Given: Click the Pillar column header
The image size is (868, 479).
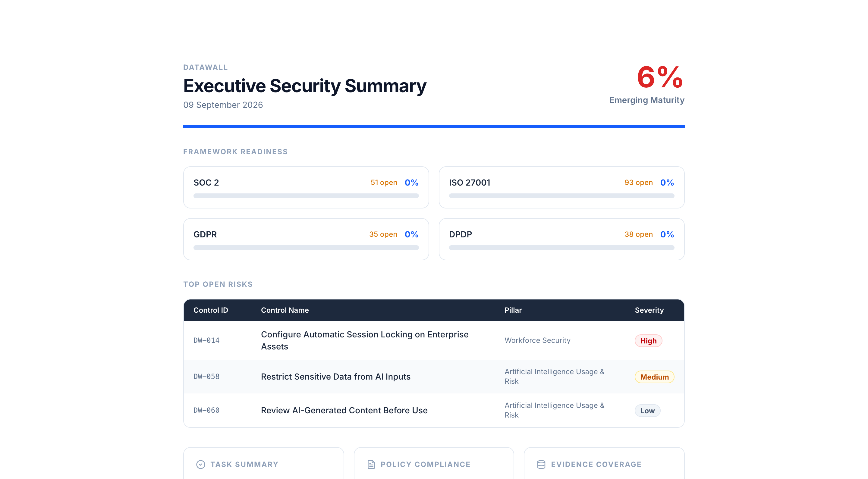Looking at the screenshot, I should (513, 310).
